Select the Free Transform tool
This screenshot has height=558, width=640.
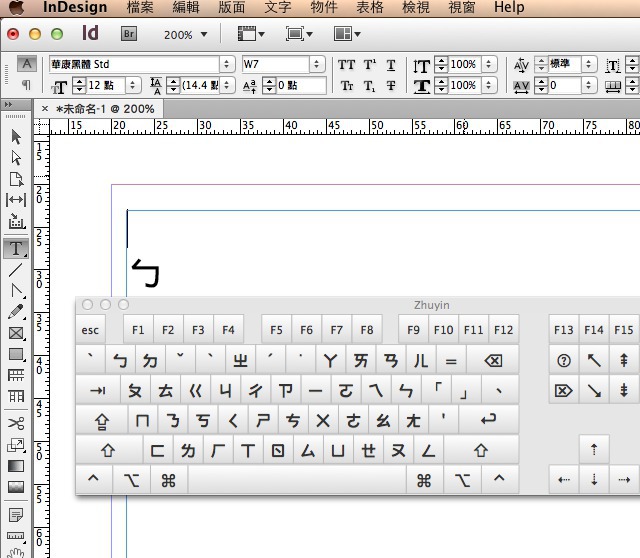(16, 445)
